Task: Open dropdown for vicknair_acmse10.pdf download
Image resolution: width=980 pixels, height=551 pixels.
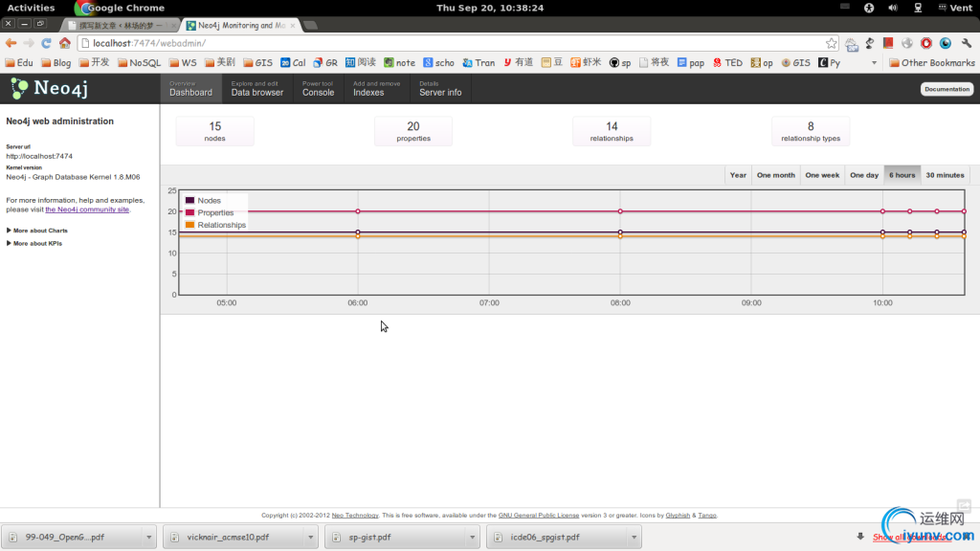Action: (x=311, y=538)
